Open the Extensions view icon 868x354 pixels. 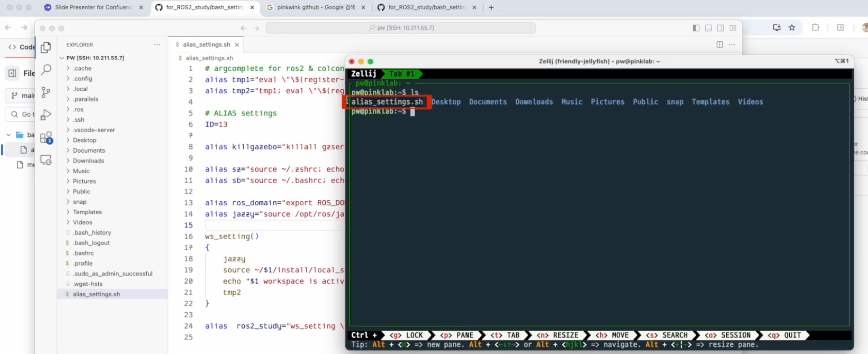pos(46,138)
